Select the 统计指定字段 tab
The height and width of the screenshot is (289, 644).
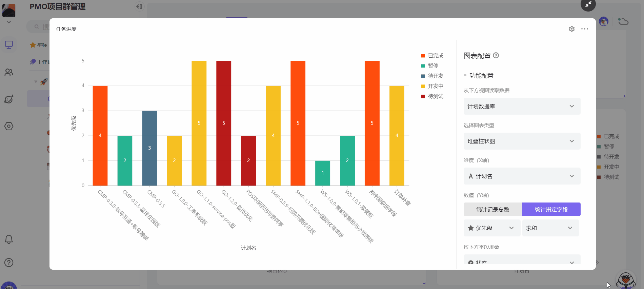point(551,209)
